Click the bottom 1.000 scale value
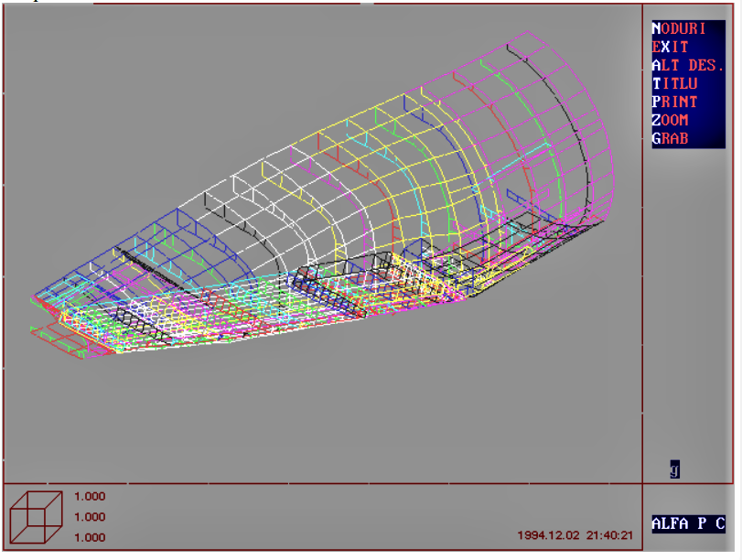This screenshot has width=742, height=560. pos(90,538)
